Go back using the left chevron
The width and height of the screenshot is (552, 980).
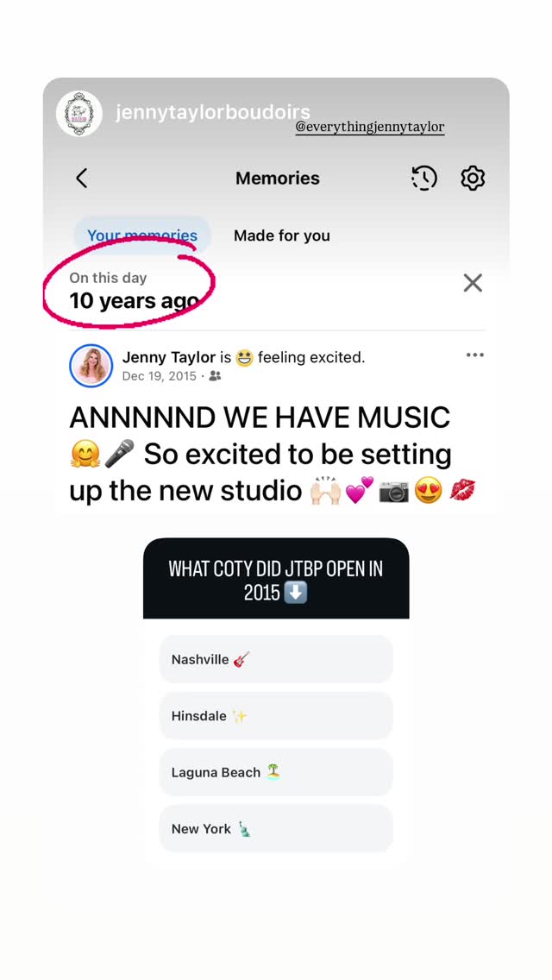click(82, 178)
